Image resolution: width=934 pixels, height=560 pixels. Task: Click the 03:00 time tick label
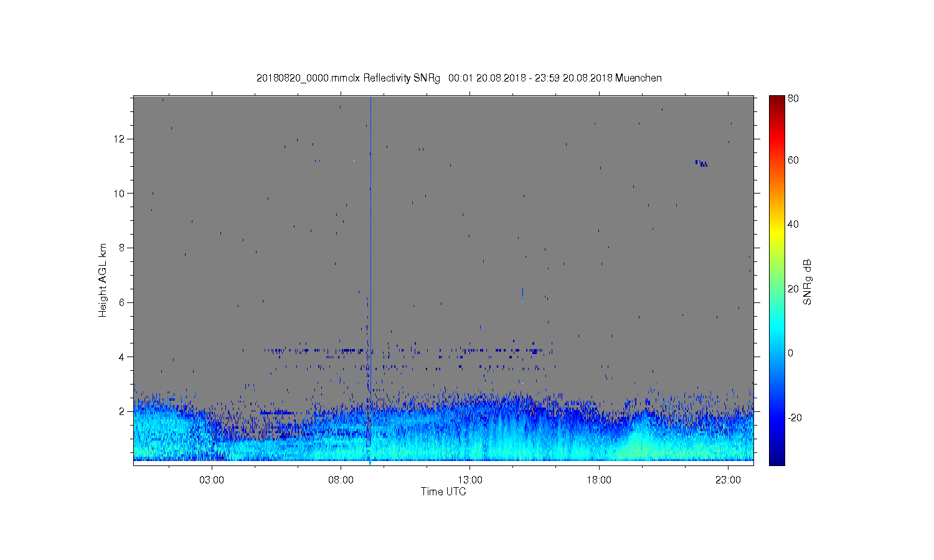tap(212, 480)
